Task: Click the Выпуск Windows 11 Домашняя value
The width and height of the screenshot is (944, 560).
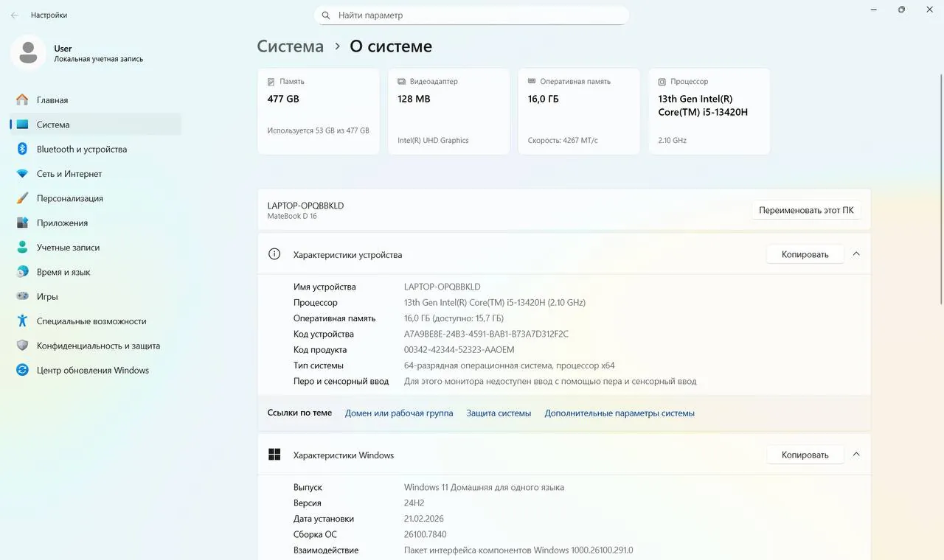Action: pos(484,487)
